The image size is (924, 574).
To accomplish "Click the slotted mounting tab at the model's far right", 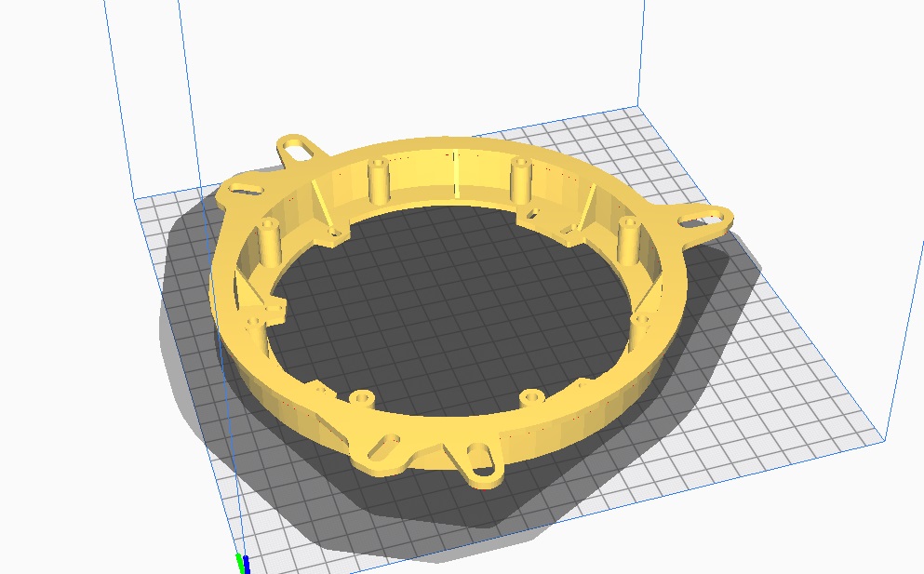I will click(x=708, y=220).
